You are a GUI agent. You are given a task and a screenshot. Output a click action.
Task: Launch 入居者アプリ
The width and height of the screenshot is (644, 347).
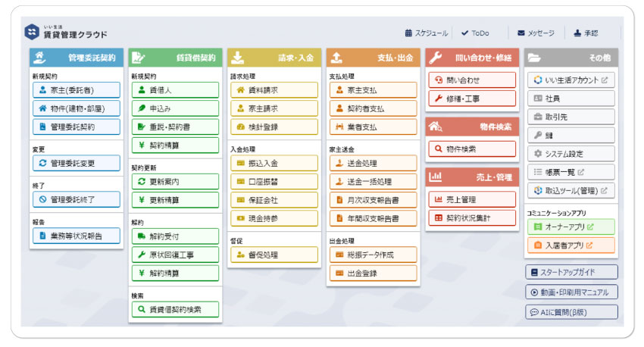(x=571, y=245)
